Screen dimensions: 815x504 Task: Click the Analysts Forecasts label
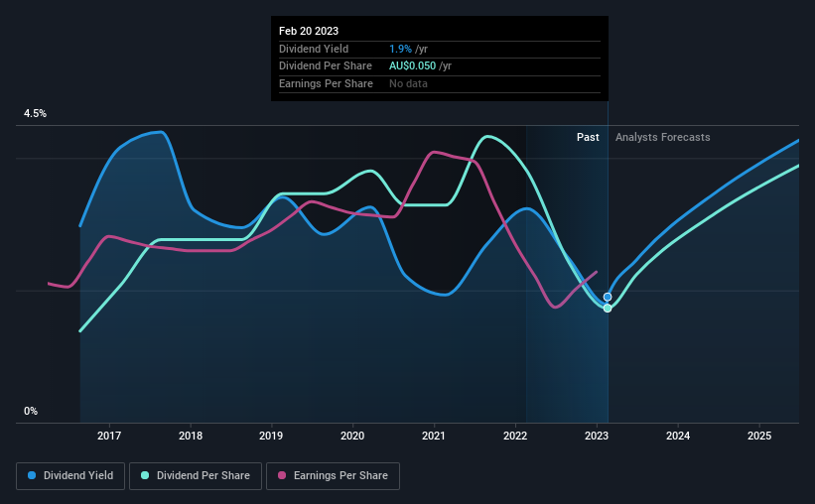663,137
